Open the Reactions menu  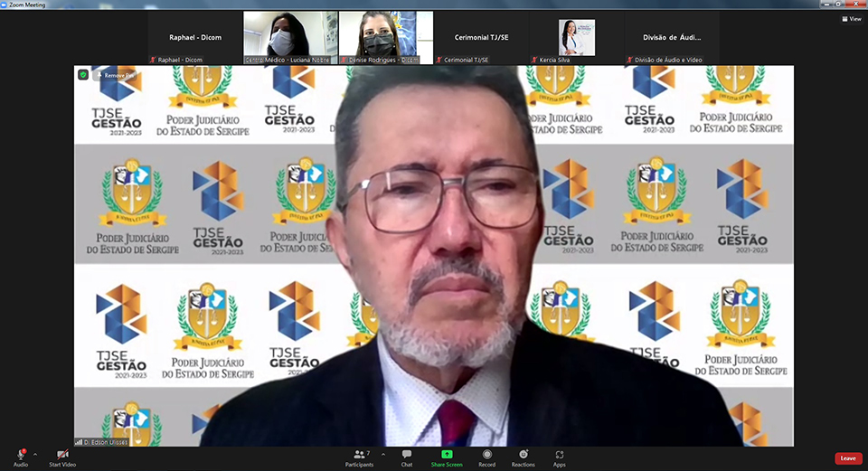pos(523,454)
